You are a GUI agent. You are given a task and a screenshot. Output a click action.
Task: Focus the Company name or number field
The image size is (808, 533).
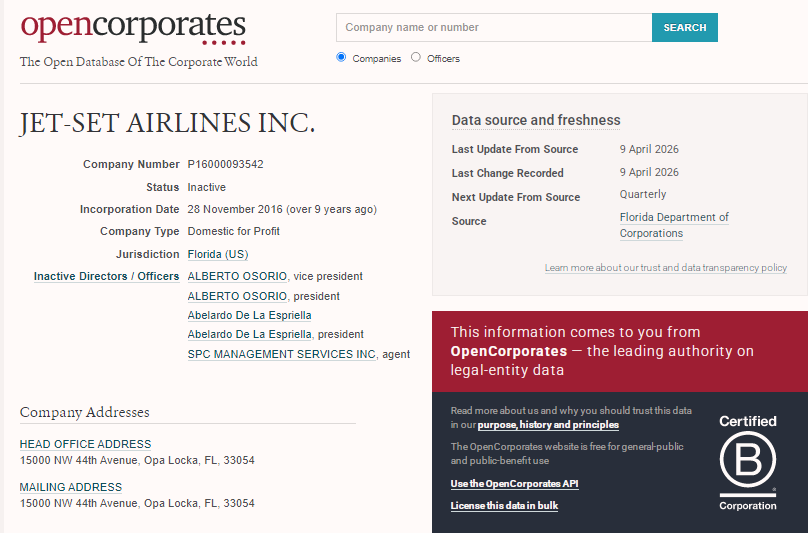494,27
